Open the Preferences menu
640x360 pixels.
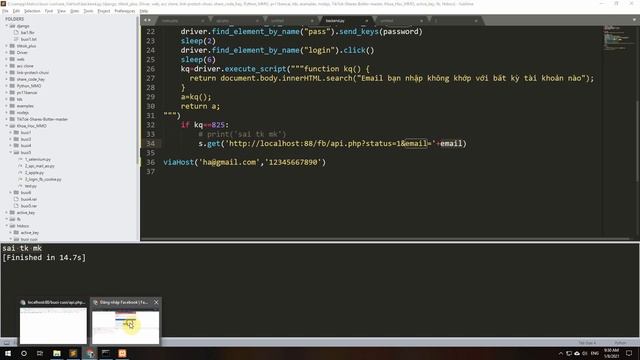(x=124, y=11)
